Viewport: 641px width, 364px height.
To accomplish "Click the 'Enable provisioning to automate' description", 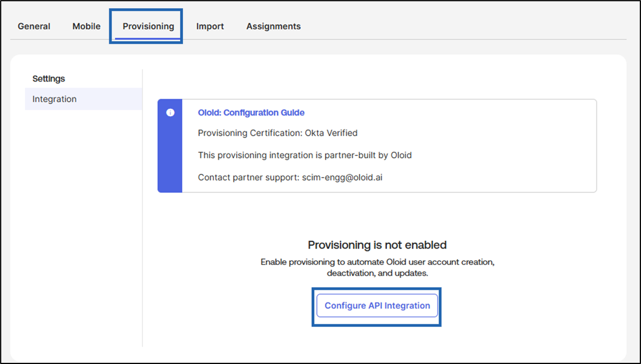I will coord(377,267).
